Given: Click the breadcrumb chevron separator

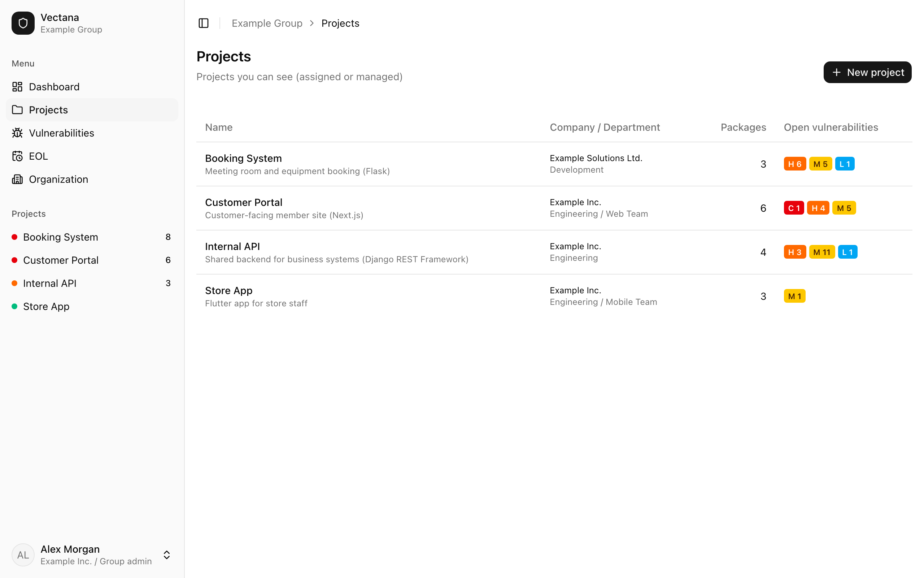Looking at the screenshot, I should click(312, 23).
